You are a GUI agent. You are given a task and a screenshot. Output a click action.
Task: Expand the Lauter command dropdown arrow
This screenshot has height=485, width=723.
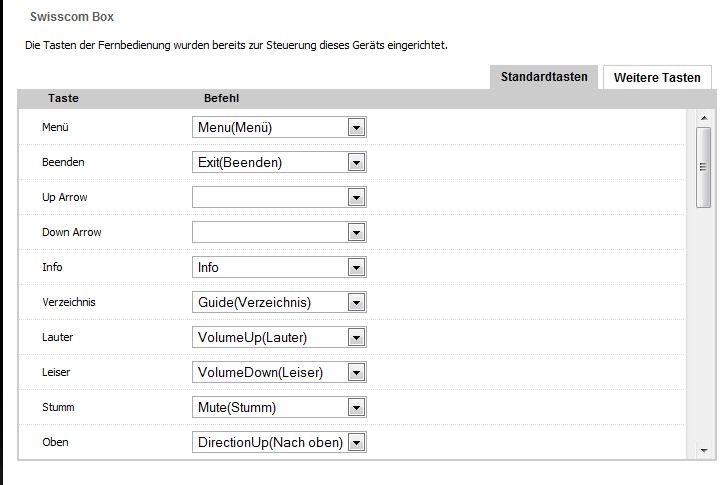355,337
